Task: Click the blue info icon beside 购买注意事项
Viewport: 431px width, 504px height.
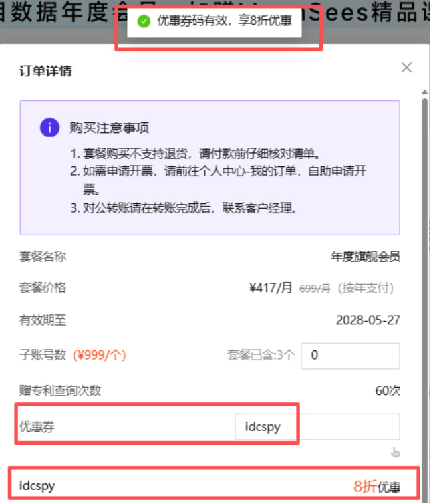Action: point(49,128)
